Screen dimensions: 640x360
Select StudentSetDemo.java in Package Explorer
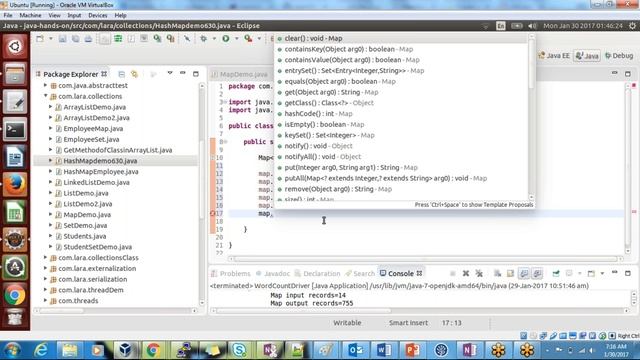tap(98, 247)
